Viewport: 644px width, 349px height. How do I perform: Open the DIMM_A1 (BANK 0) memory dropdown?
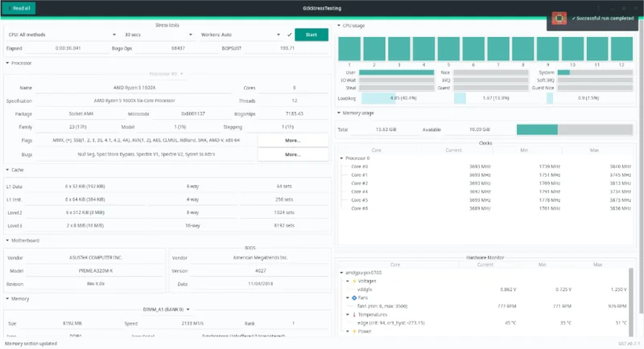click(167, 310)
